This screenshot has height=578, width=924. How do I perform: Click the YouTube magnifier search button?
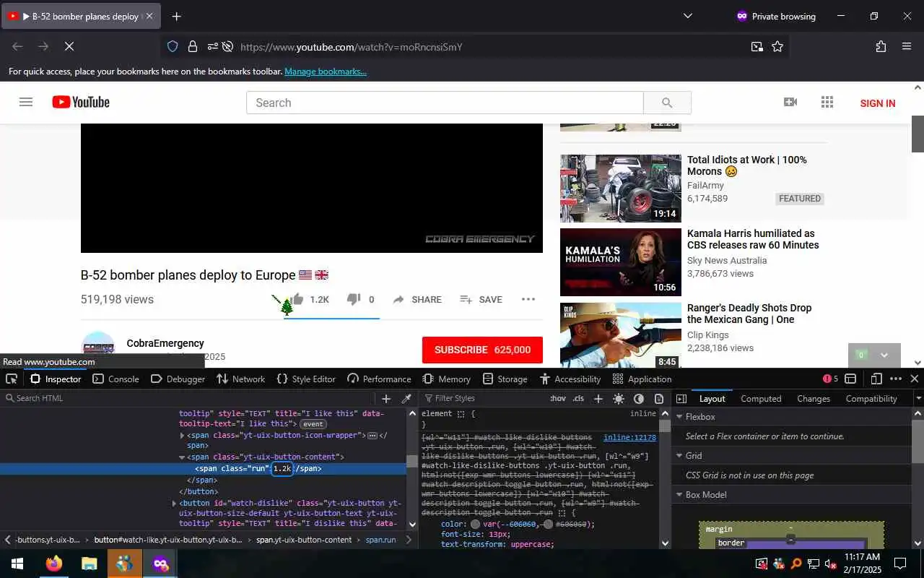point(667,103)
